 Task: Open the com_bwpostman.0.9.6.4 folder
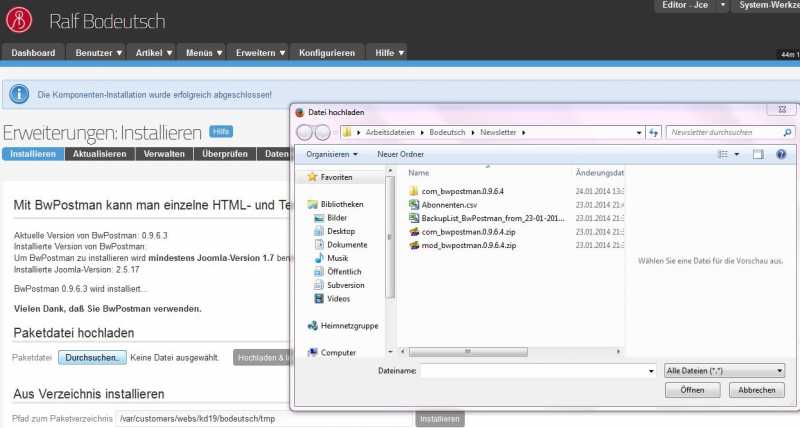462,190
